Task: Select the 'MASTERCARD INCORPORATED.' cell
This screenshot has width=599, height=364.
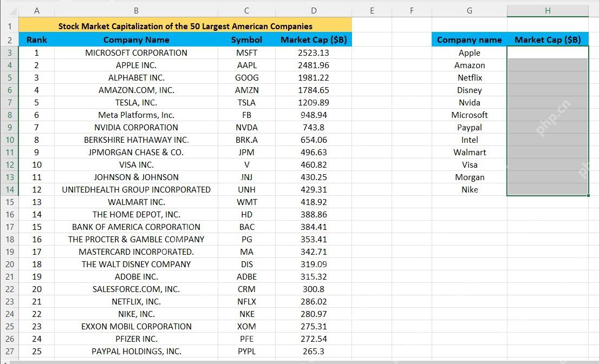Action: coord(136,252)
